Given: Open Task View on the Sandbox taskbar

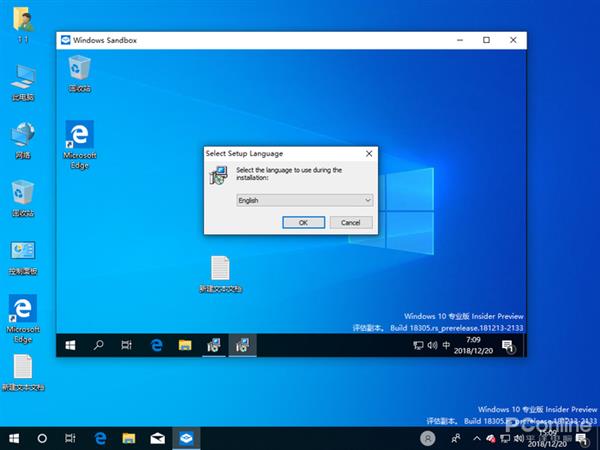Looking at the screenshot, I should pos(127,346).
